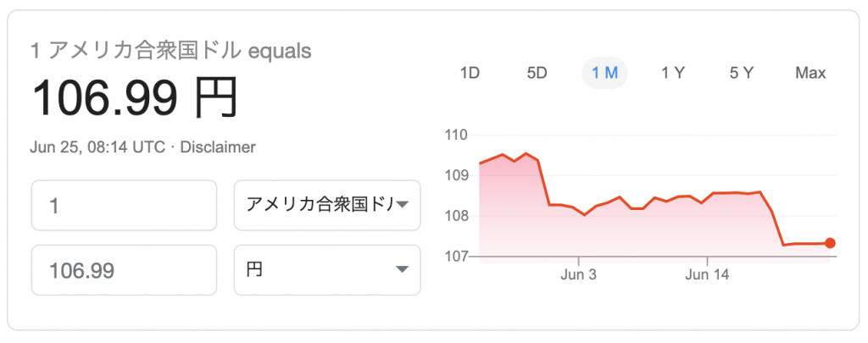Screen dimensions: 868x343
Task: Select the highlighted 1 M range tab
Action: (604, 73)
